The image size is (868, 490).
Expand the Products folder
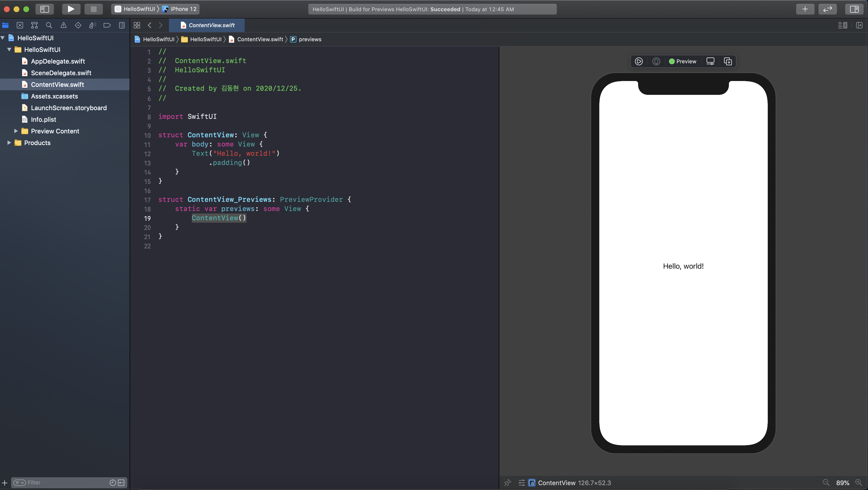(x=9, y=143)
